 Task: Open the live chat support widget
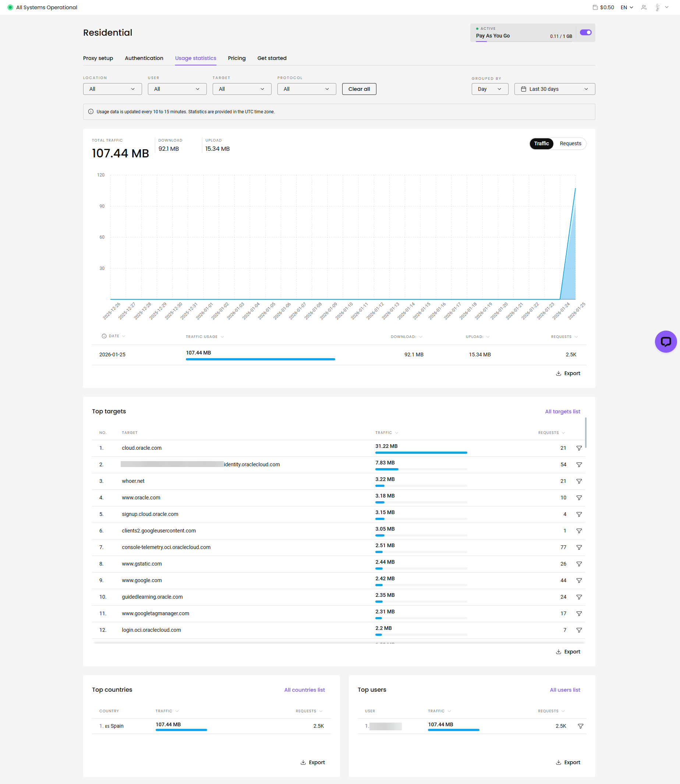[x=665, y=341]
